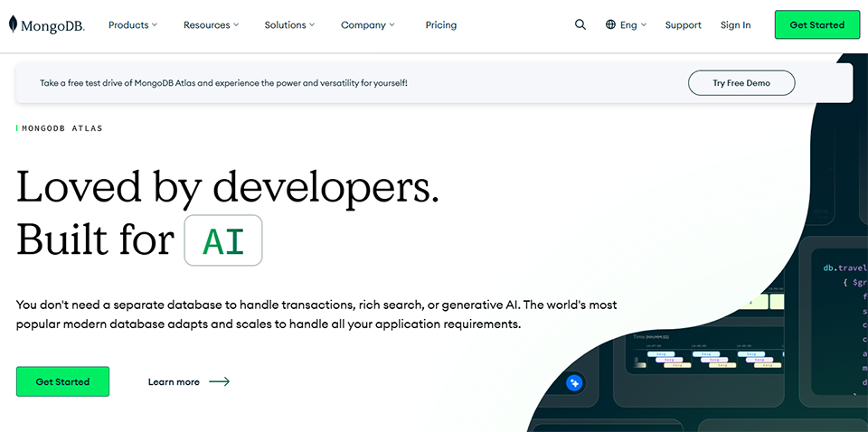The height and width of the screenshot is (432, 868).
Task: Click the Get Started button below the headline
Action: 62,381
